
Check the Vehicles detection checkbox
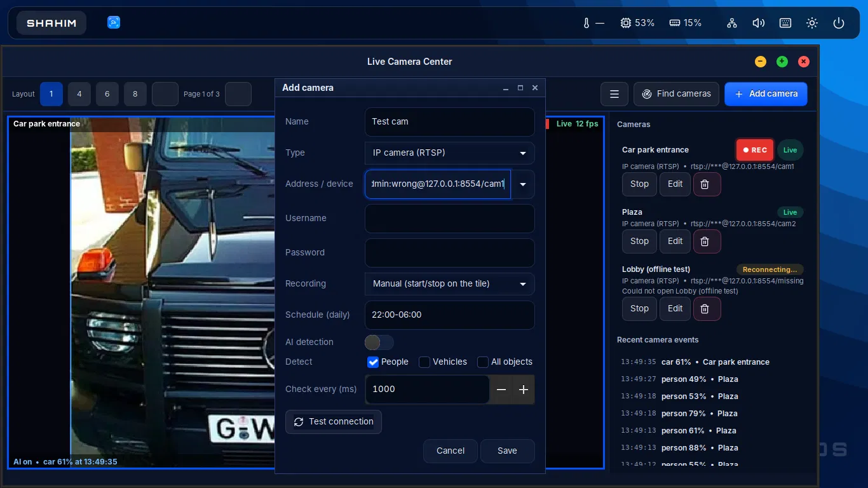424,362
